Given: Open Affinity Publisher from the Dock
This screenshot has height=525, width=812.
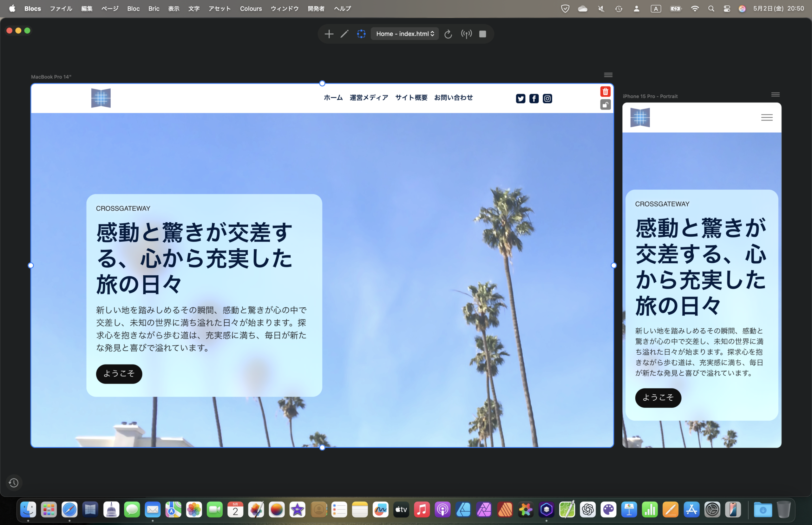Looking at the screenshot, I should pos(505,510).
